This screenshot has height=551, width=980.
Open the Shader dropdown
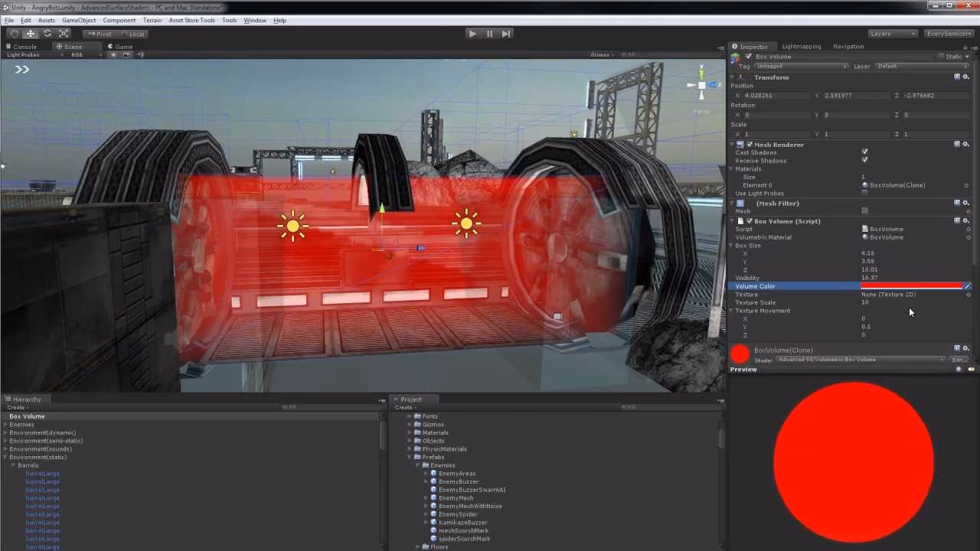pyautogui.click(x=861, y=360)
